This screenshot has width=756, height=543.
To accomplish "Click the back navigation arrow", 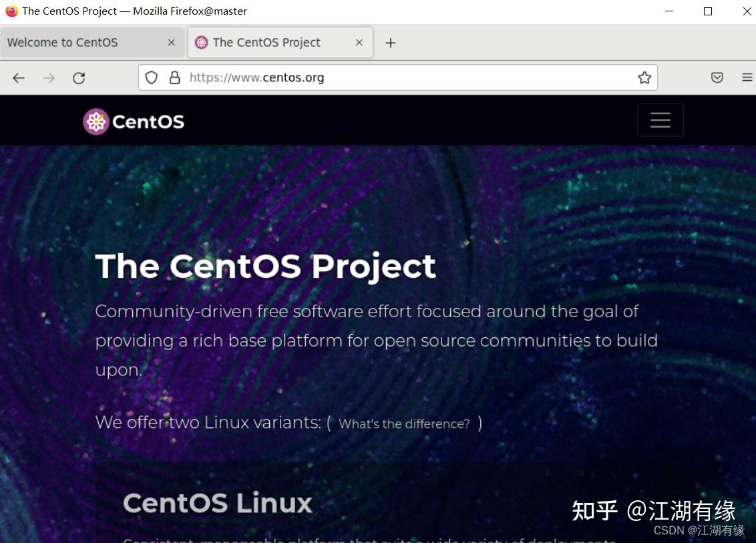I will click(x=18, y=77).
